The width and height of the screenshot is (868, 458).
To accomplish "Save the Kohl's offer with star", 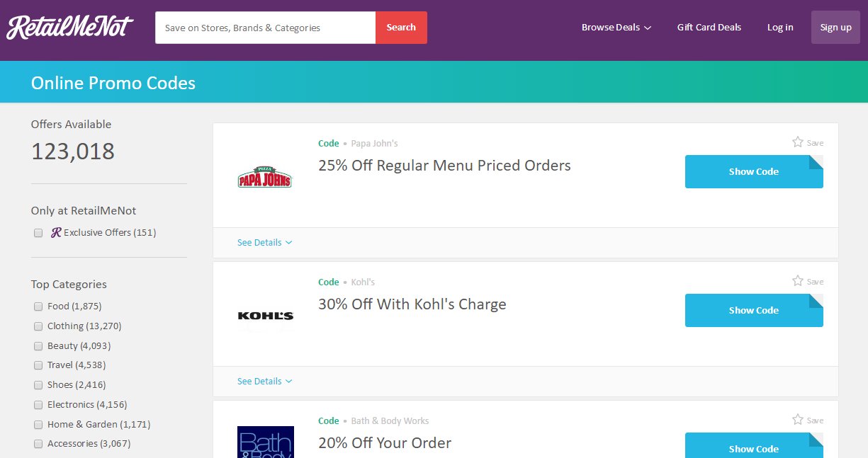I will click(798, 281).
